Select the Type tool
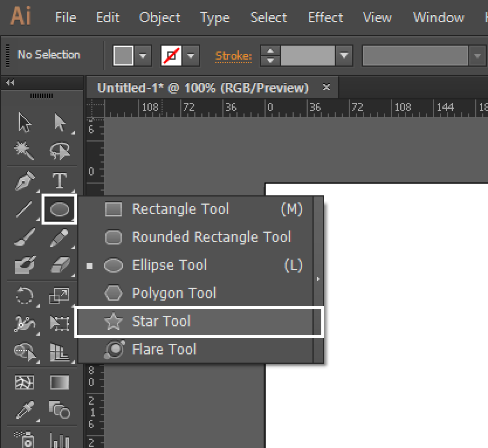488x448 pixels. click(60, 181)
